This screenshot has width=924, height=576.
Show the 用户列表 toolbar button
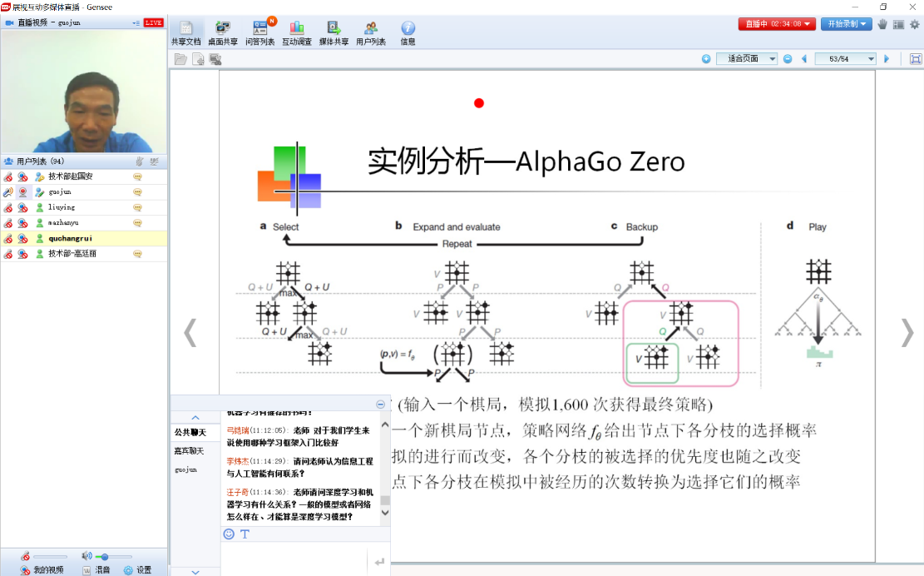click(x=371, y=32)
